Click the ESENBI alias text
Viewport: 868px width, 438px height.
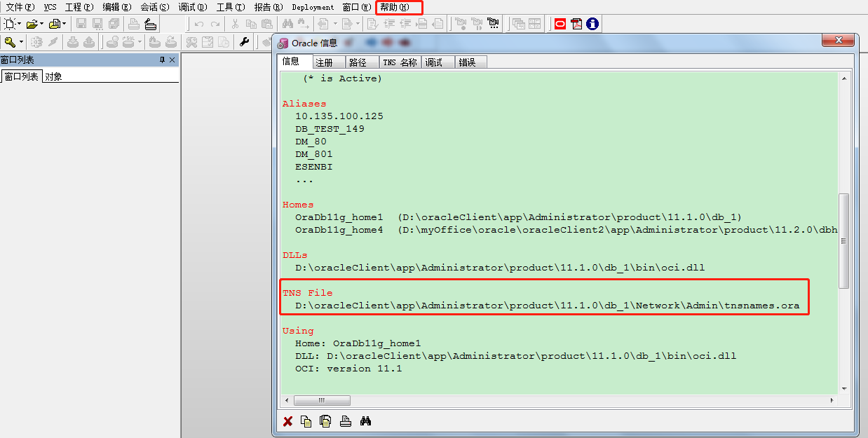pyautogui.click(x=313, y=167)
